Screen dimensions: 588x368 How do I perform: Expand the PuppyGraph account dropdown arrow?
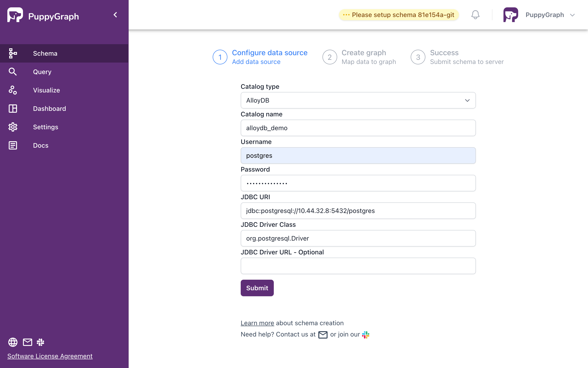[x=572, y=15]
